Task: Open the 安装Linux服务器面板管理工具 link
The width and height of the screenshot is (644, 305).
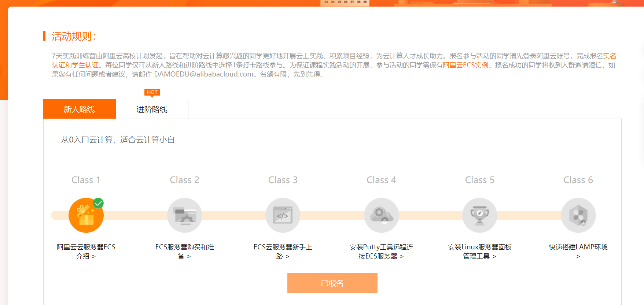Action: tap(480, 252)
